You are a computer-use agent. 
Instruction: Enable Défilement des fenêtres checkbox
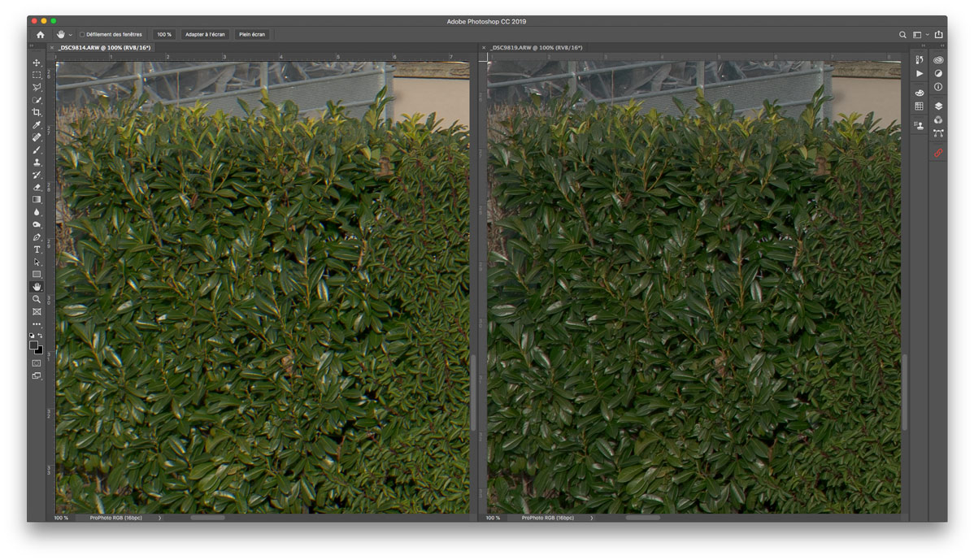(83, 35)
